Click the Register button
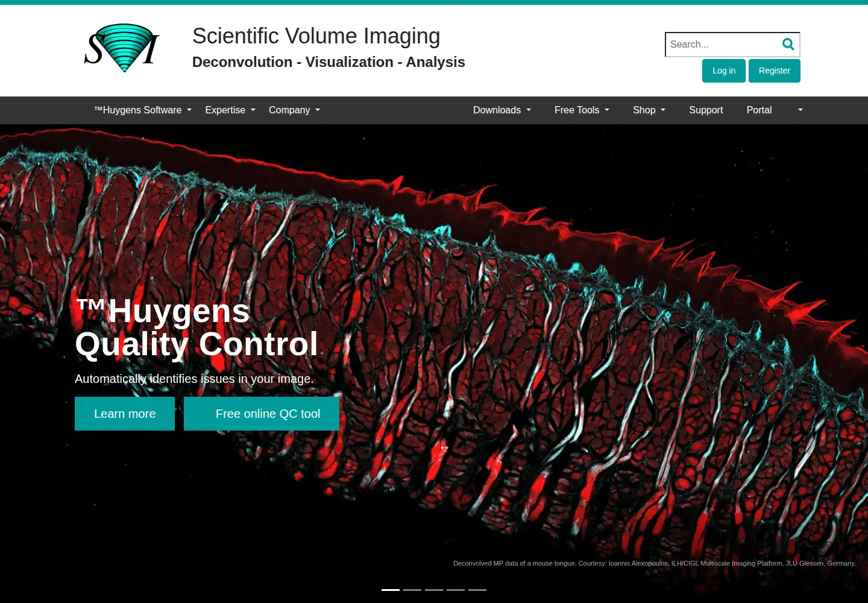The width and height of the screenshot is (868, 603). pyautogui.click(x=774, y=71)
